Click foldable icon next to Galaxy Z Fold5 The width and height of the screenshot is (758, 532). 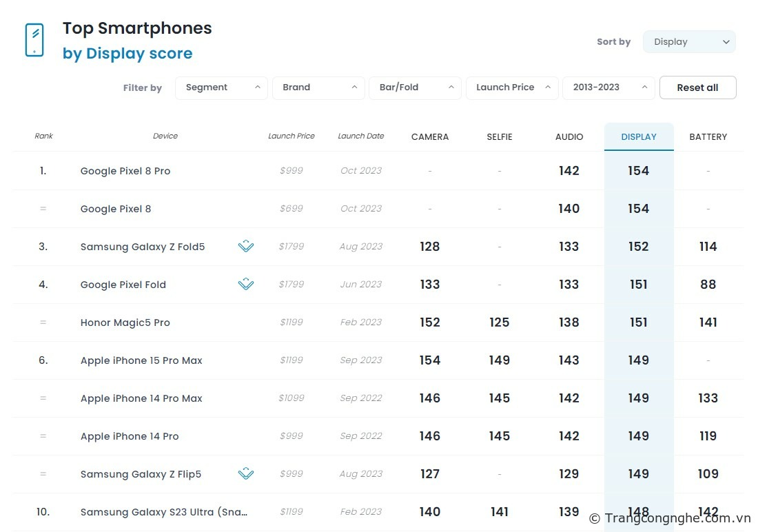(x=246, y=247)
